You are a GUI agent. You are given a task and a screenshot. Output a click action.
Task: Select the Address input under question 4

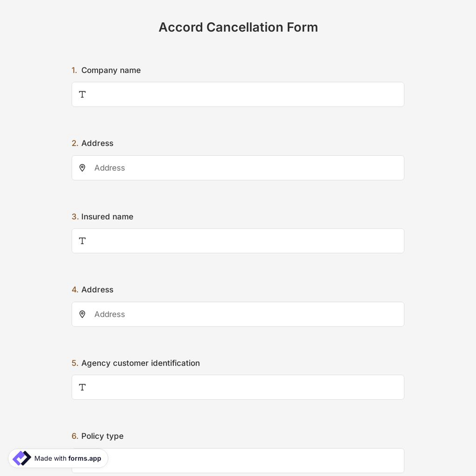coord(238,314)
